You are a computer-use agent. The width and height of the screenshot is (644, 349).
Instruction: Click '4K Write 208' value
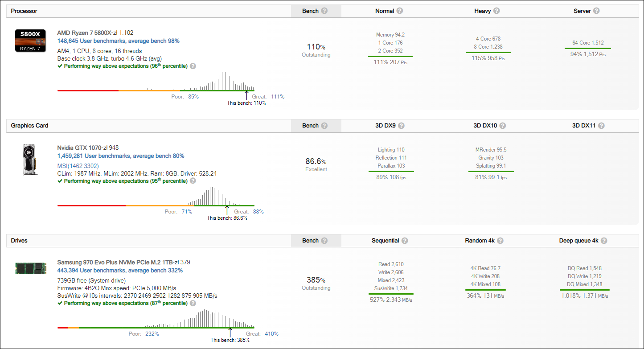485,276
